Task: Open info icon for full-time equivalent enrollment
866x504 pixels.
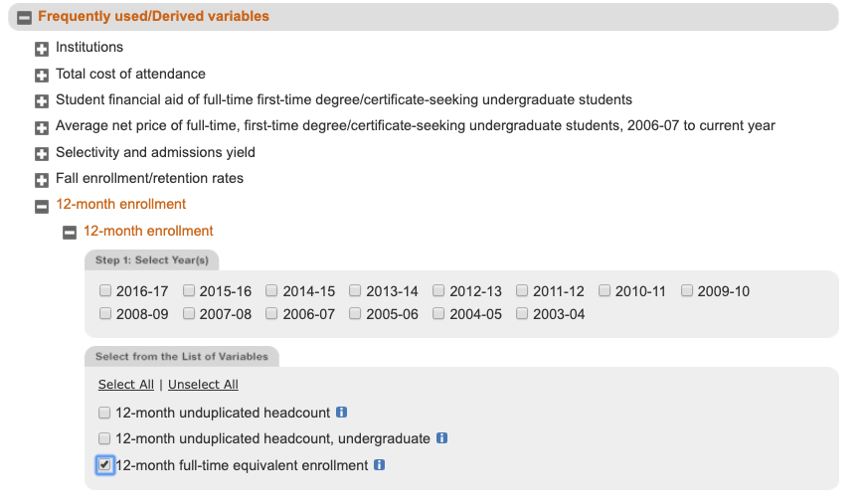Action: 380,465
